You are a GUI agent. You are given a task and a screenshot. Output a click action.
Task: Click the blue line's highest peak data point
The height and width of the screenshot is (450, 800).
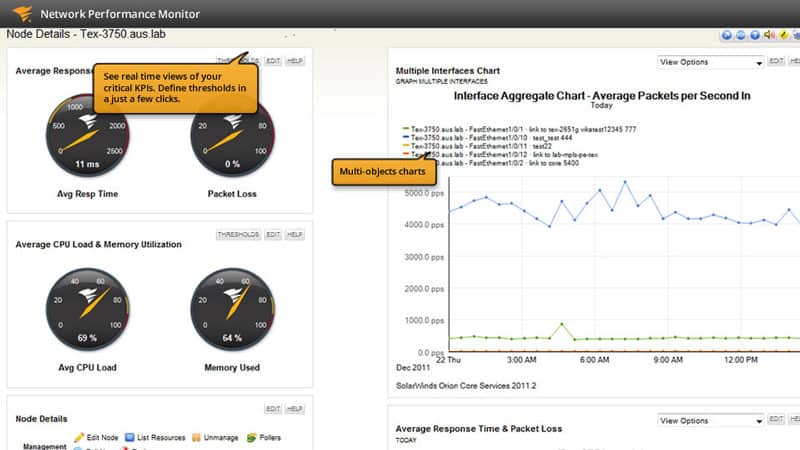coord(625,182)
